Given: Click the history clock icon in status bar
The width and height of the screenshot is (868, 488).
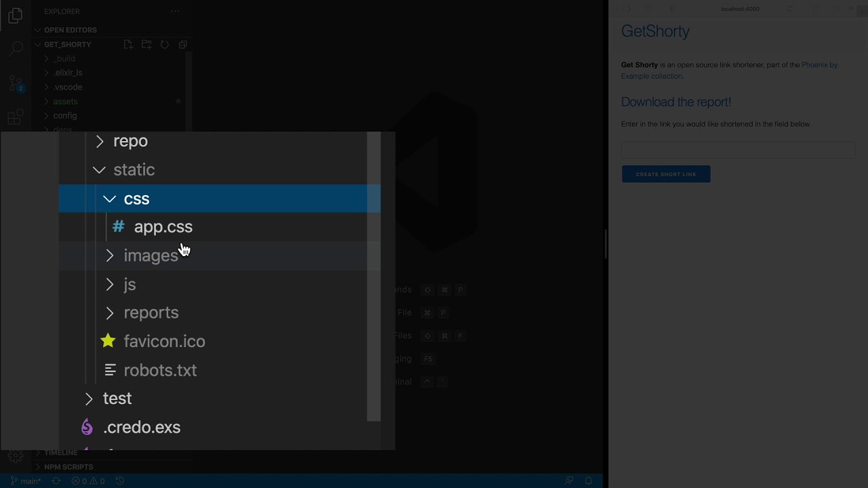Looking at the screenshot, I should point(120,481).
